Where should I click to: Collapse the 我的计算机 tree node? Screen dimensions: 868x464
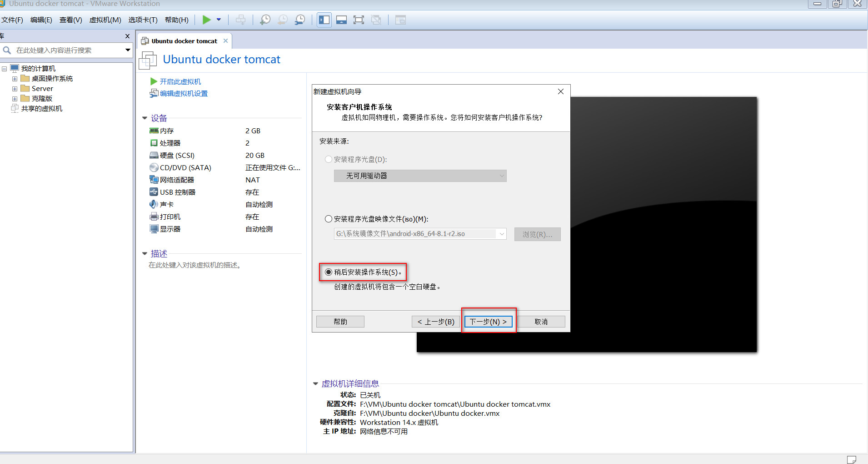coord(4,69)
